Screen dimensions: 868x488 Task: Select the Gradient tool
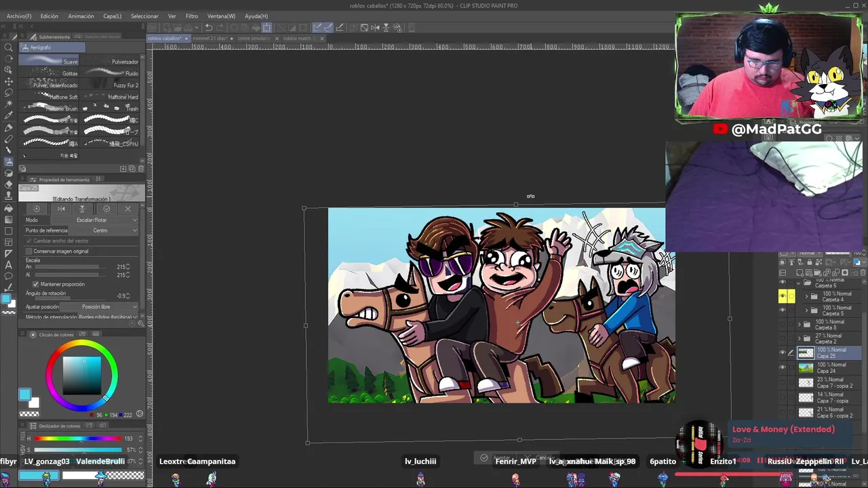[x=9, y=220]
